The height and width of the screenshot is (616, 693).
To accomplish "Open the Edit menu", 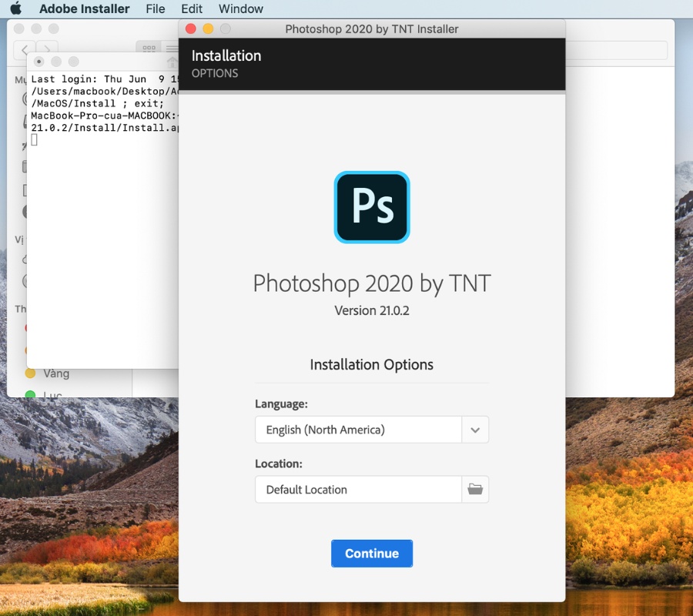I will (192, 9).
